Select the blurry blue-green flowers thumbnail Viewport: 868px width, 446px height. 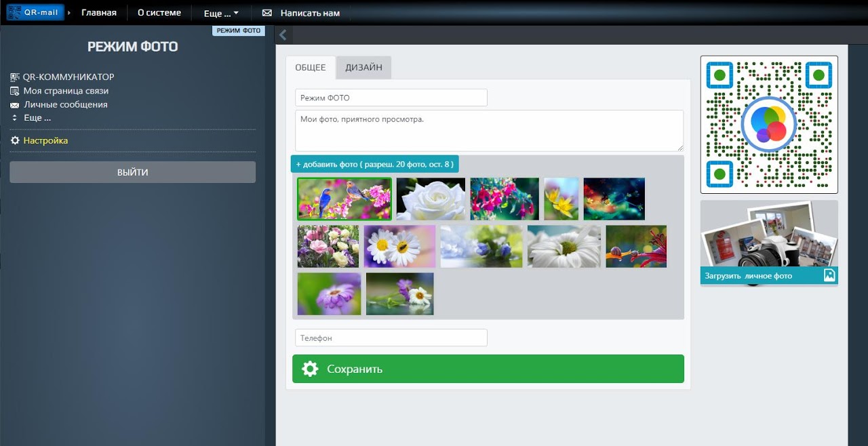pyautogui.click(x=481, y=247)
